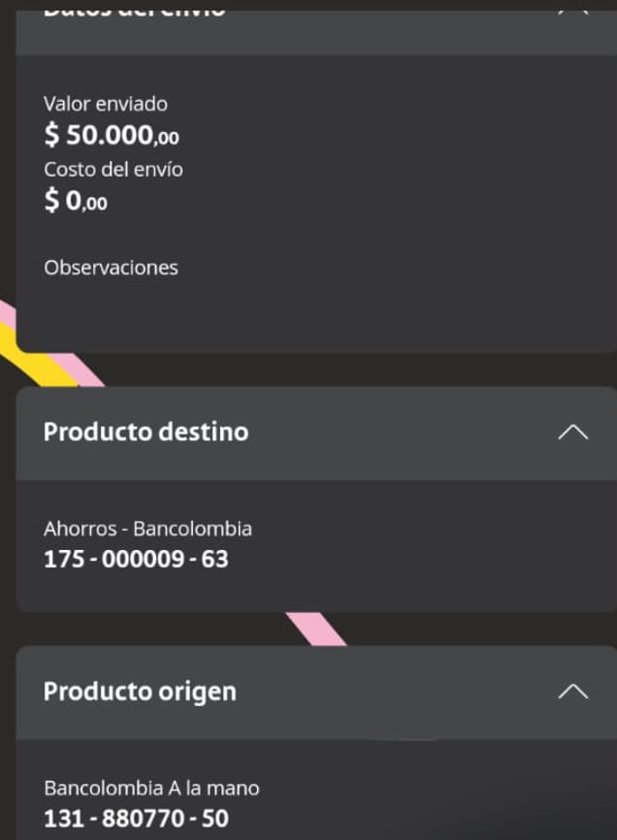Click the $ 50.000,00 sent amount
This screenshot has height=840, width=617.
click(x=112, y=135)
